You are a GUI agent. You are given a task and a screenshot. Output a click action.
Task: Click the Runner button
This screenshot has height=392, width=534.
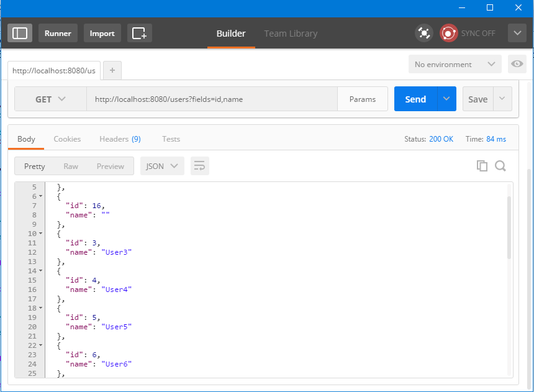(x=58, y=33)
